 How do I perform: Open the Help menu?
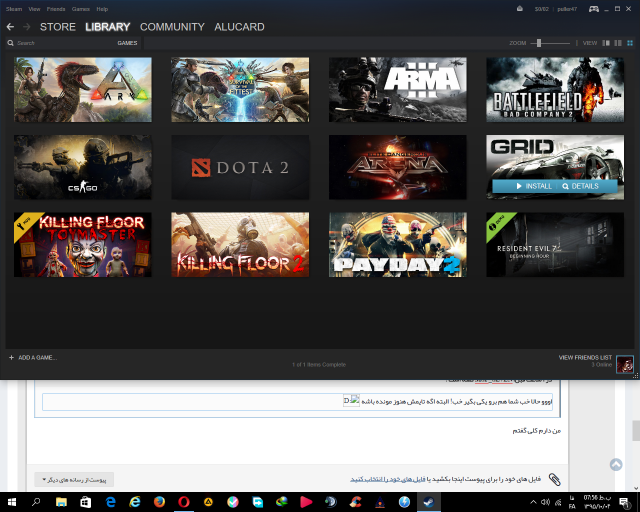(x=102, y=9)
